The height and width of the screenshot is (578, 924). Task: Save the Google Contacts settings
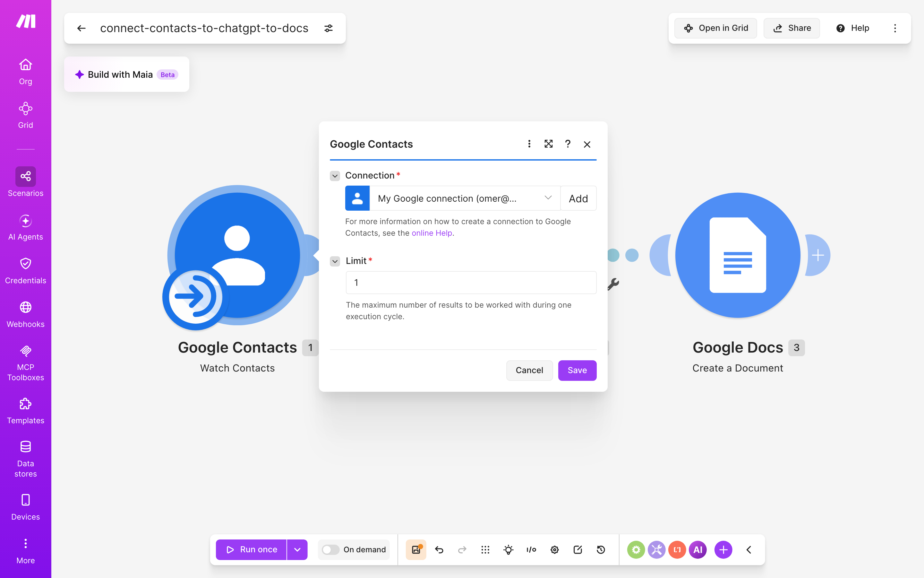[x=577, y=370]
